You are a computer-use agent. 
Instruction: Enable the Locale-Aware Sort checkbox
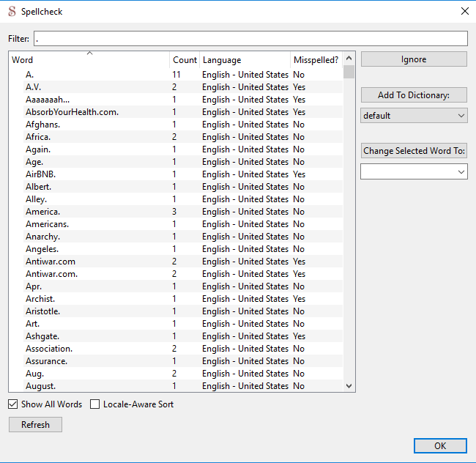[x=95, y=404]
